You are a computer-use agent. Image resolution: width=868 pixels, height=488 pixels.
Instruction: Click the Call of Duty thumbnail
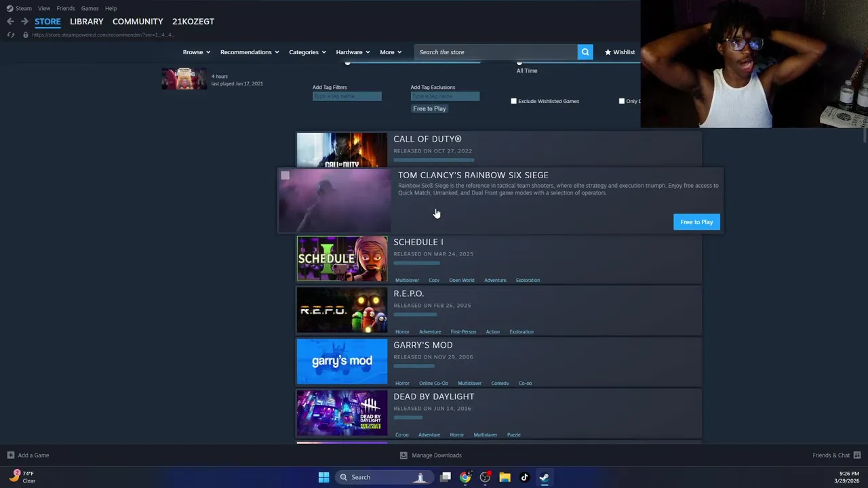[342, 150]
